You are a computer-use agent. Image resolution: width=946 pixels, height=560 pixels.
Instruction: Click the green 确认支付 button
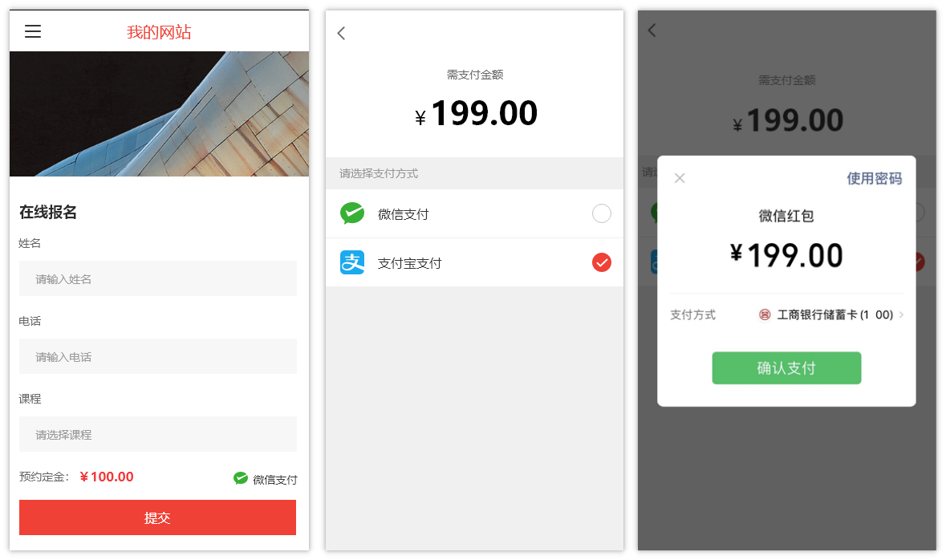(x=786, y=368)
